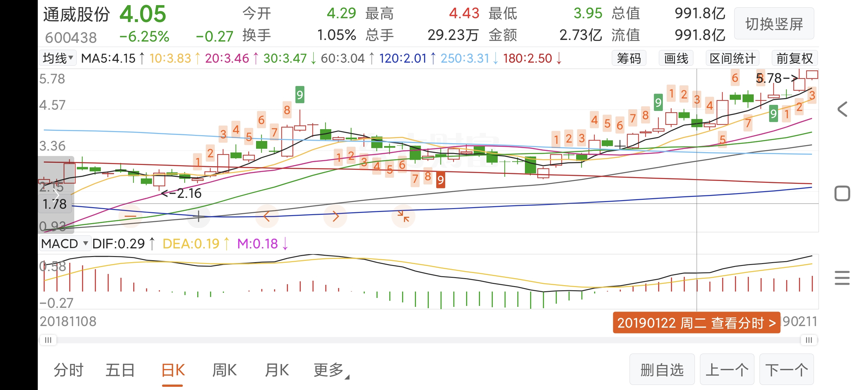Grab the right handle of the date range slider
This screenshot has height=390, width=868.
tap(809, 340)
